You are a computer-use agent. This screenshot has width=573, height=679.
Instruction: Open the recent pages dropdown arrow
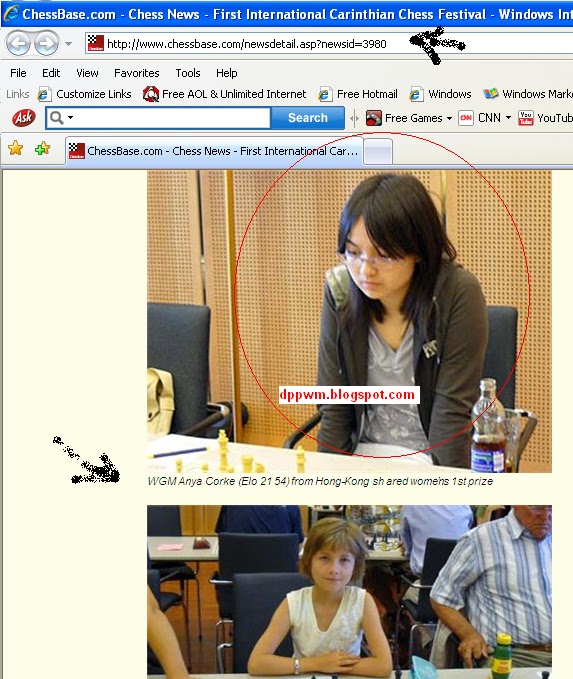click(68, 43)
